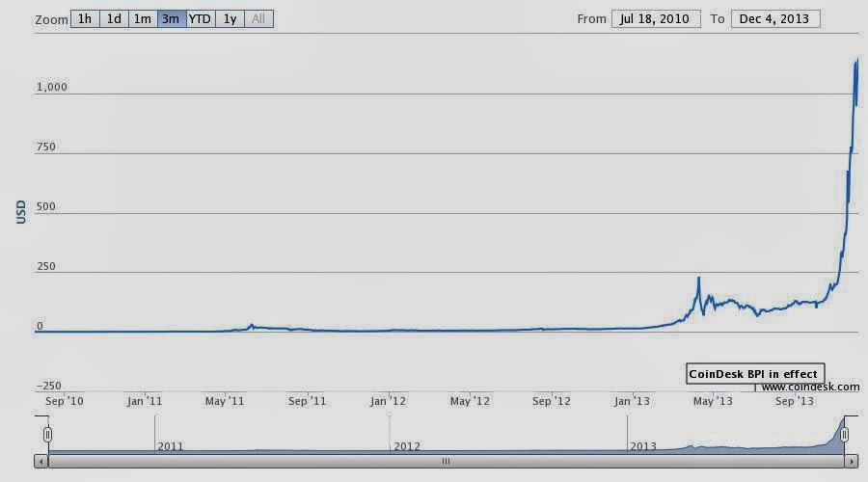Screen dimensions: 868x482
Task: Click the May '12 axis label
Action: [470, 401]
